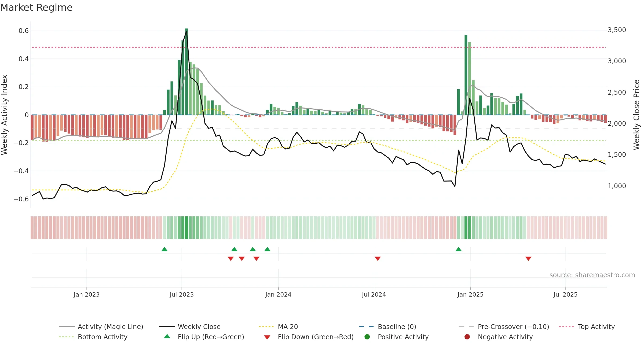Click the '1,500' price axis label
The image size is (644, 362).
pos(617,154)
